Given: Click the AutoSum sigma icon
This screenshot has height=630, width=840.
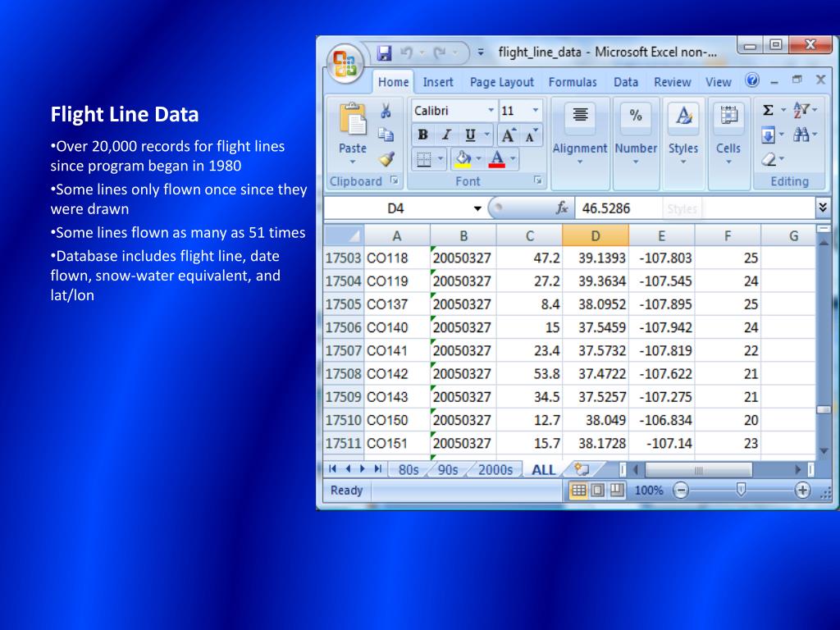Looking at the screenshot, I should (768, 111).
